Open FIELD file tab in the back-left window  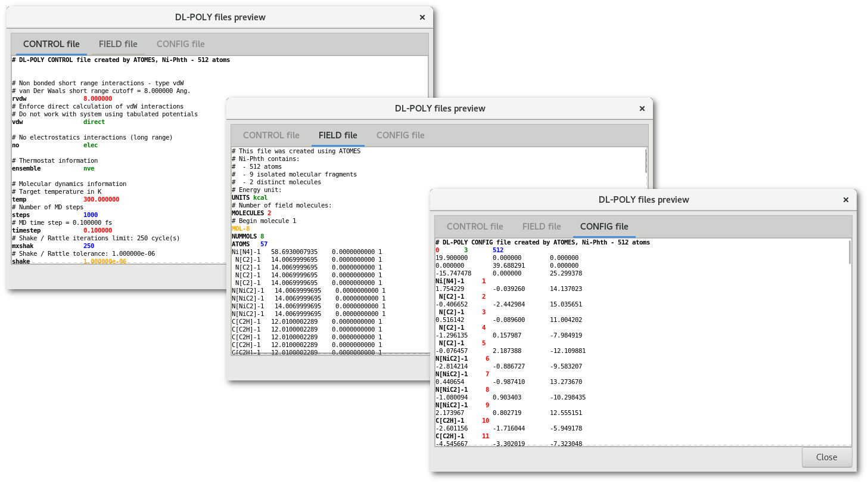(118, 44)
